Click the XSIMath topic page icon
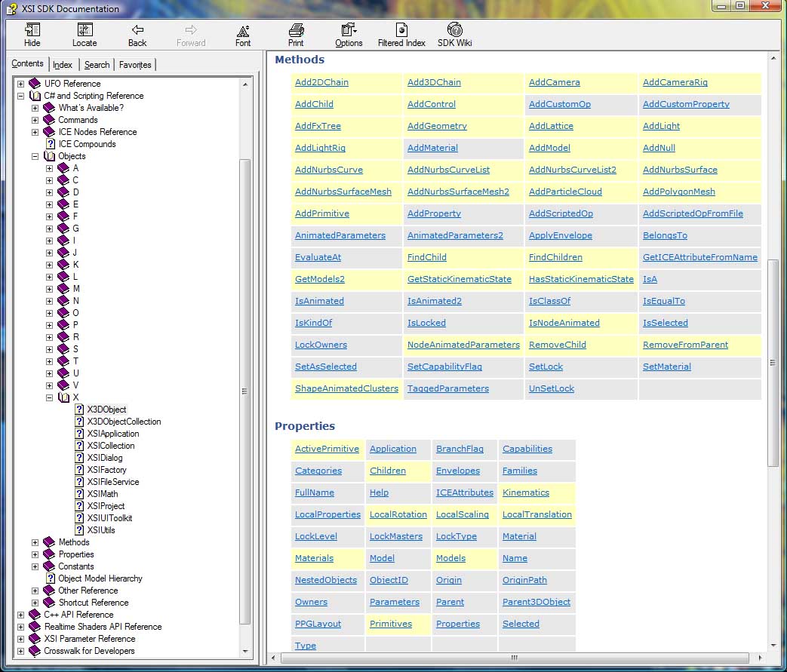Viewport: 787px width, 672px height. [79, 494]
